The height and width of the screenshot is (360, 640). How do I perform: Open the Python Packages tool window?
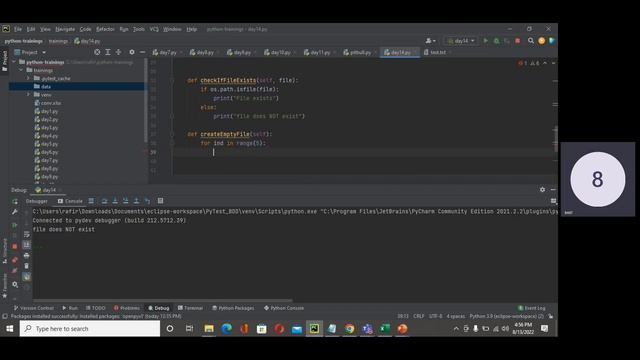tap(233, 308)
